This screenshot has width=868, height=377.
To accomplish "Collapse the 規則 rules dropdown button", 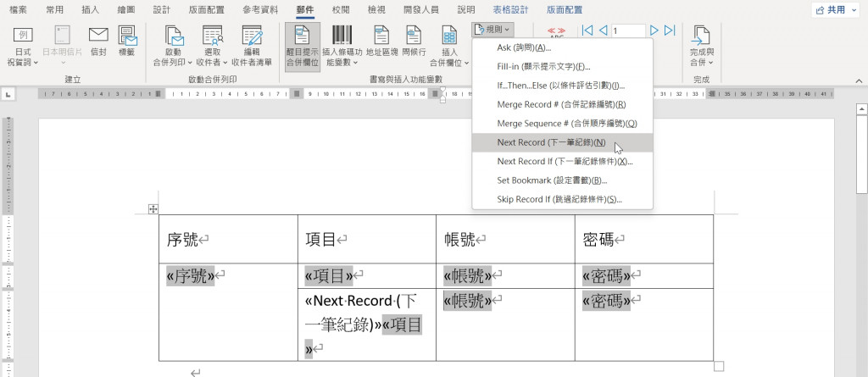I will point(492,30).
